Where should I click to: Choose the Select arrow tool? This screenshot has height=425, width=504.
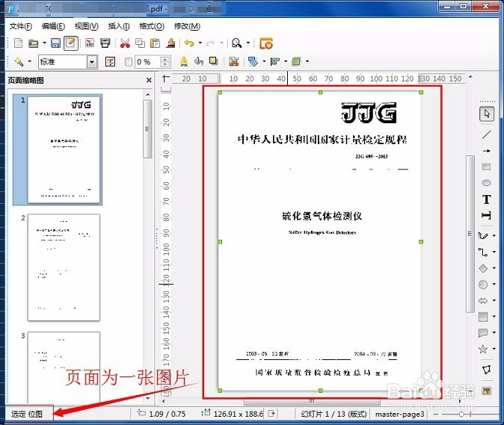pyautogui.click(x=487, y=114)
